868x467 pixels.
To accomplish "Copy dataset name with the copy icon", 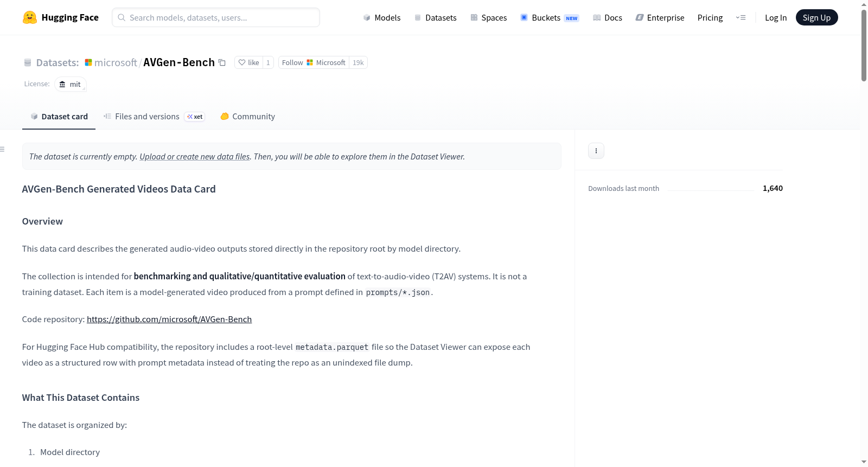I will pos(222,62).
